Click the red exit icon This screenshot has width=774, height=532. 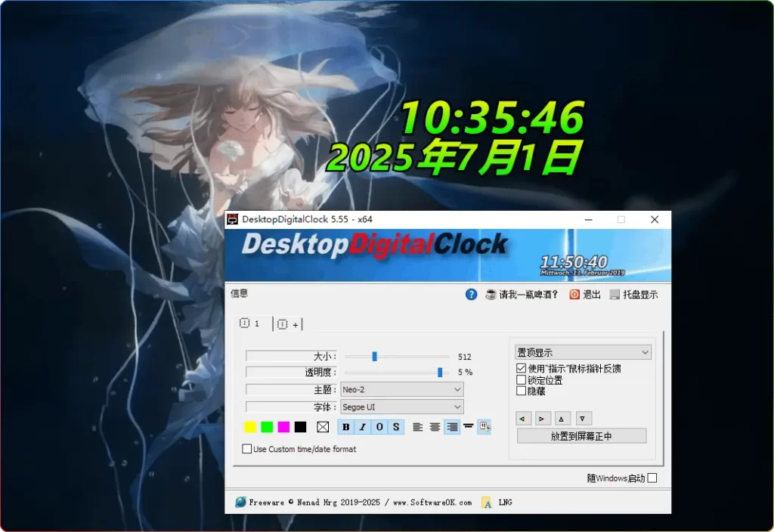click(x=574, y=295)
